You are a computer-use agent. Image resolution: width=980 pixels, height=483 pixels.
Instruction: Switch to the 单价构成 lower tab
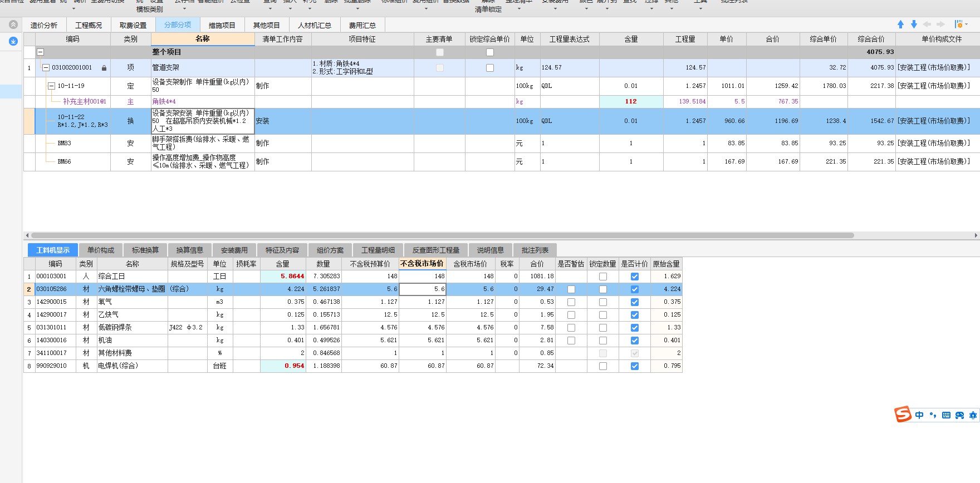click(x=101, y=250)
